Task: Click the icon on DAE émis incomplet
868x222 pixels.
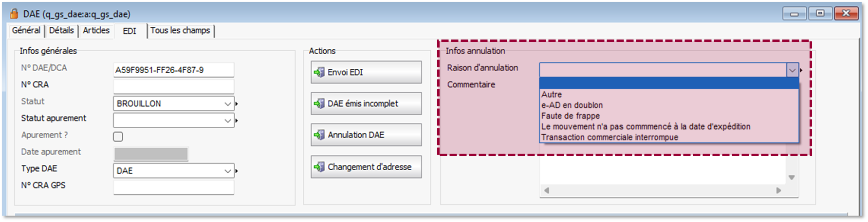Action: [319, 103]
